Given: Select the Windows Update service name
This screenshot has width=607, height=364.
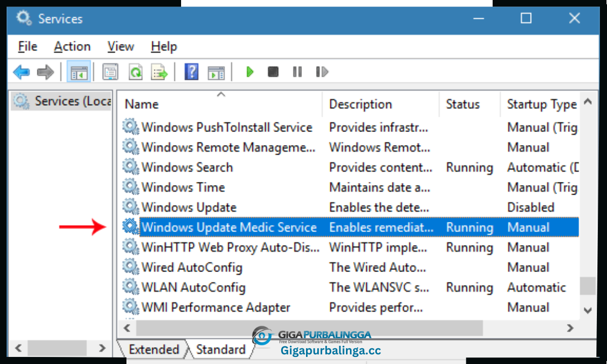Looking at the screenshot, I should [x=189, y=208].
